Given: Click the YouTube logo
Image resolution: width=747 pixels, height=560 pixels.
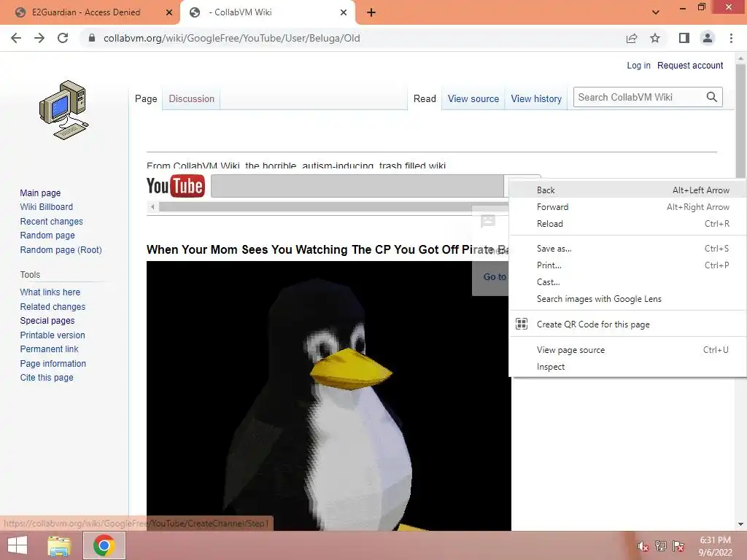Looking at the screenshot, I should tap(175, 186).
